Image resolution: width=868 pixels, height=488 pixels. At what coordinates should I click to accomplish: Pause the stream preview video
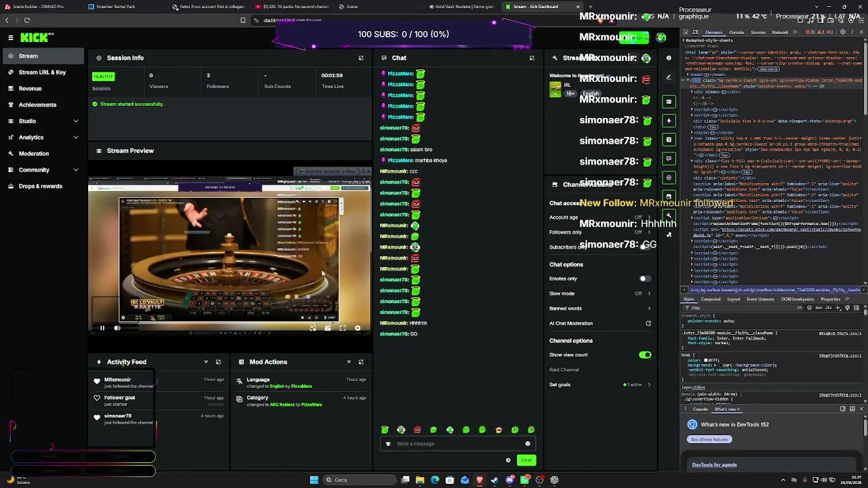click(x=102, y=328)
